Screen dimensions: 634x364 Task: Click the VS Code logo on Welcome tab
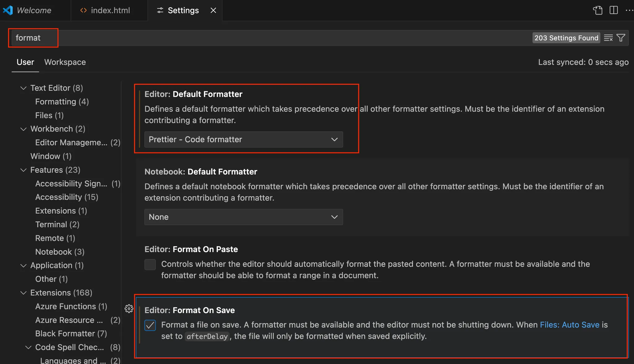[8, 10]
